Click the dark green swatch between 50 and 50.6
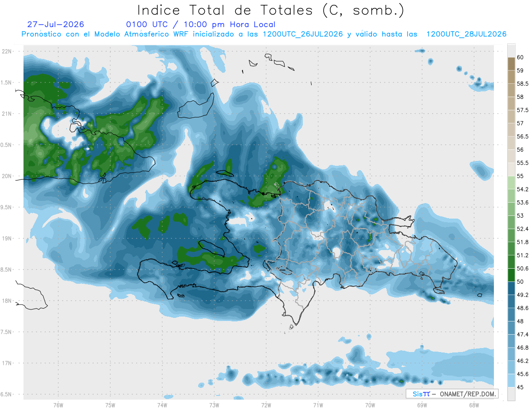 pyautogui.click(x=511, y=275)
